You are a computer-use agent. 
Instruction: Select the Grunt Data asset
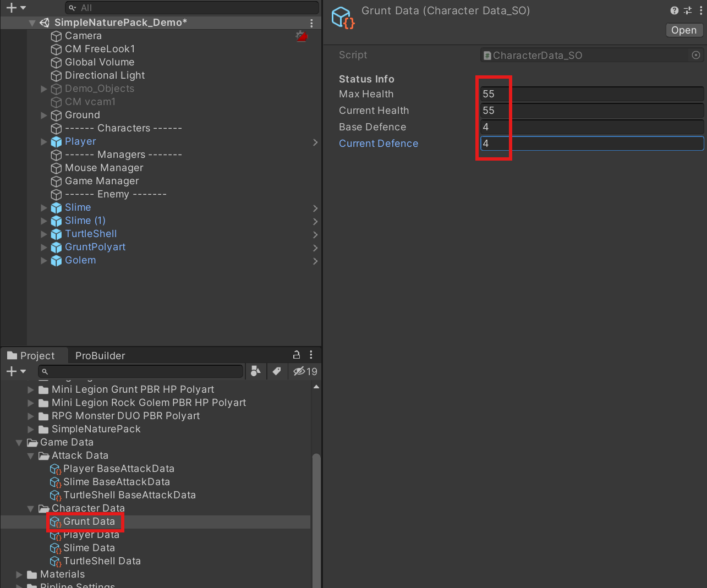tap(89, 521)
